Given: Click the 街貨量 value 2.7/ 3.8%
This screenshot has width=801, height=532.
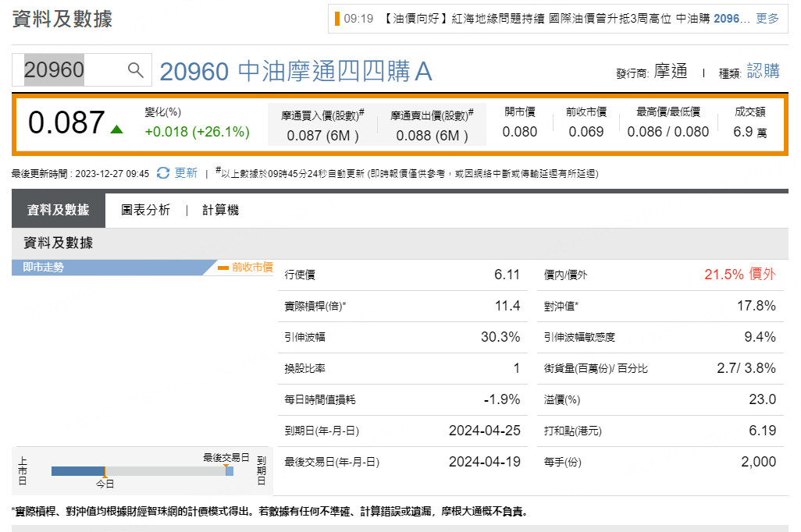Looking at the screenshot, I should pyautogui.click(x=746, y=368).
